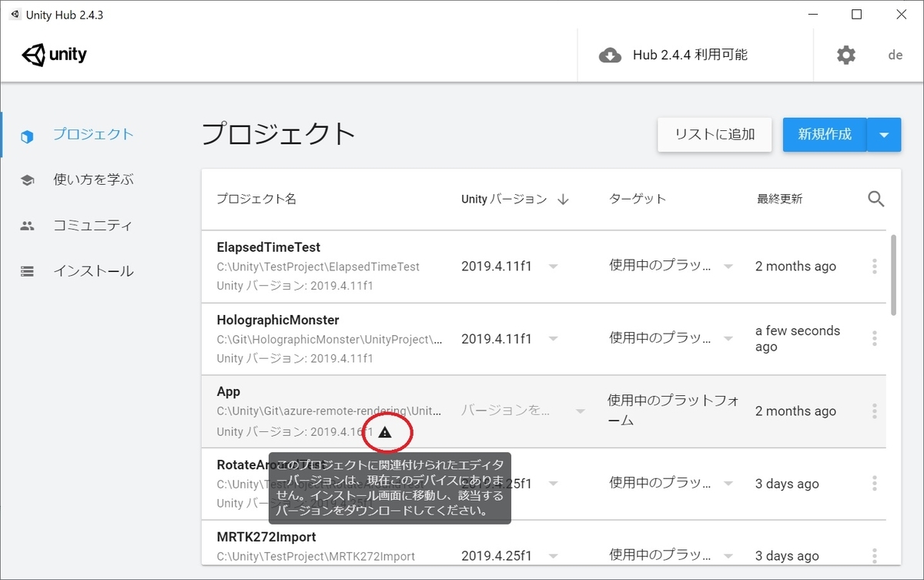Click '2 months ago' in ElapsedTimeTest row
Screen dimensions: 924x580
(795, 267)
